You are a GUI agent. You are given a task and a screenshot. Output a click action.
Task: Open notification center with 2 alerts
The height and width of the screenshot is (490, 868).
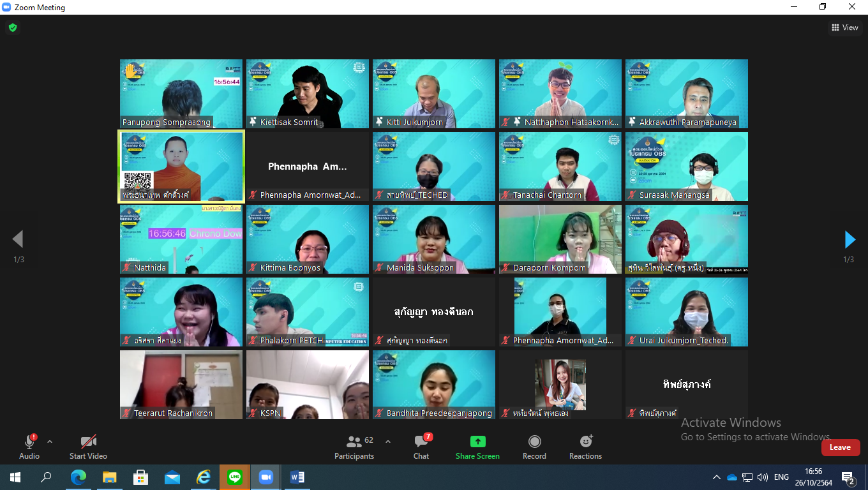pos(848,477)
